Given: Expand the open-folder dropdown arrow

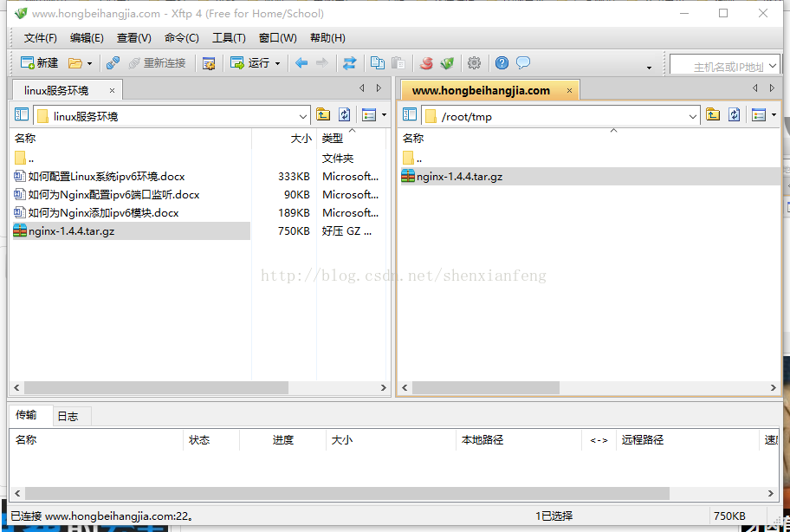Looking at the screenshot, I should coord(90,63).
